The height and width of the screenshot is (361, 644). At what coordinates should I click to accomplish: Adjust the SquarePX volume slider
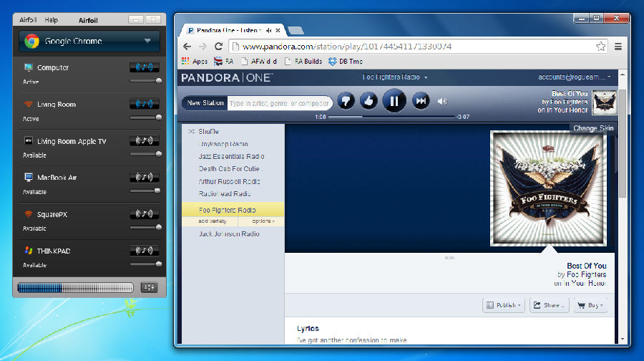pos(146,227)
